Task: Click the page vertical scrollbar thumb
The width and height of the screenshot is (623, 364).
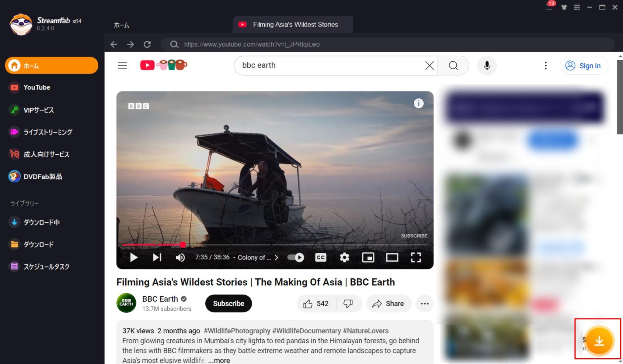Action: [x=620, y=97]
